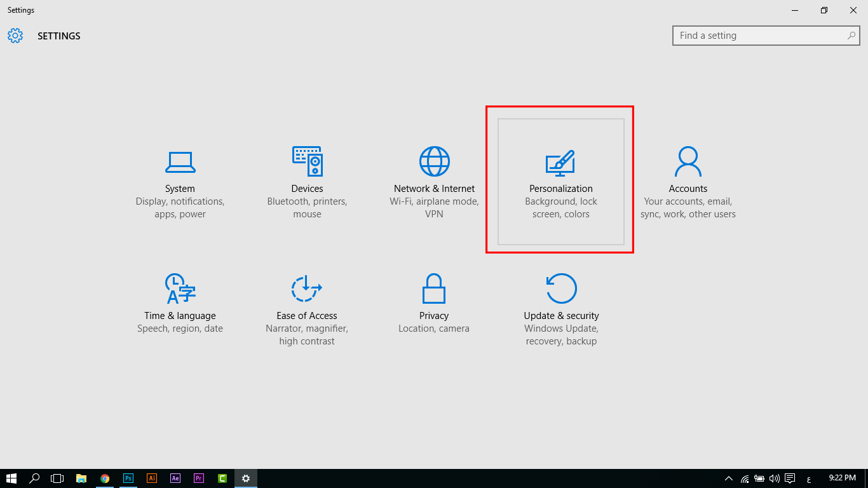Show hidden system tray icons
The image size is (868, 488).
[729, 478]
